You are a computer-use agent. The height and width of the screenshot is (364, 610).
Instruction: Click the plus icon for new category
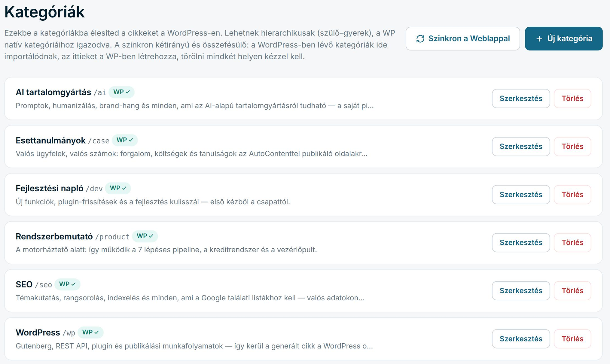click(x=539, y=39)
